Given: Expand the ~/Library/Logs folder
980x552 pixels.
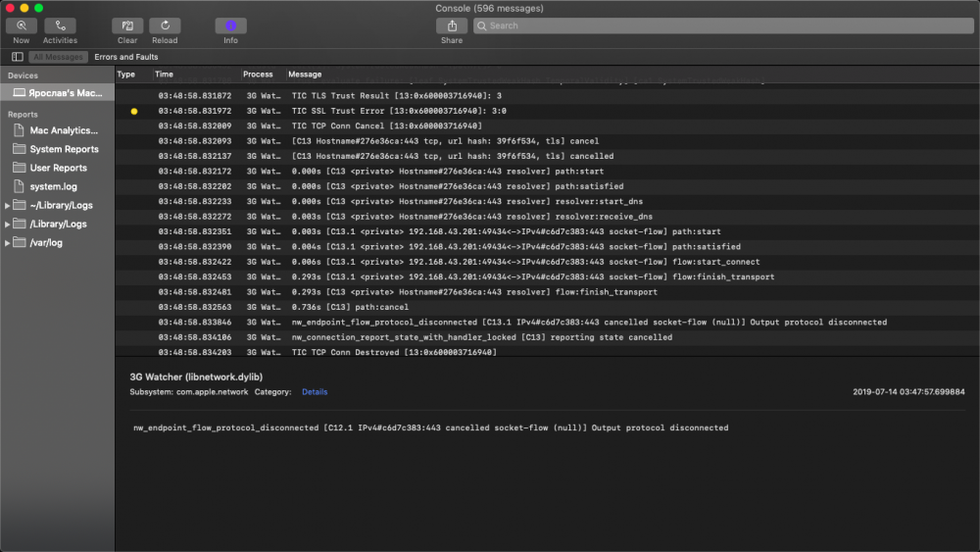Looking at the screenshot, I should pyautogui.click(x=9, y=205).
